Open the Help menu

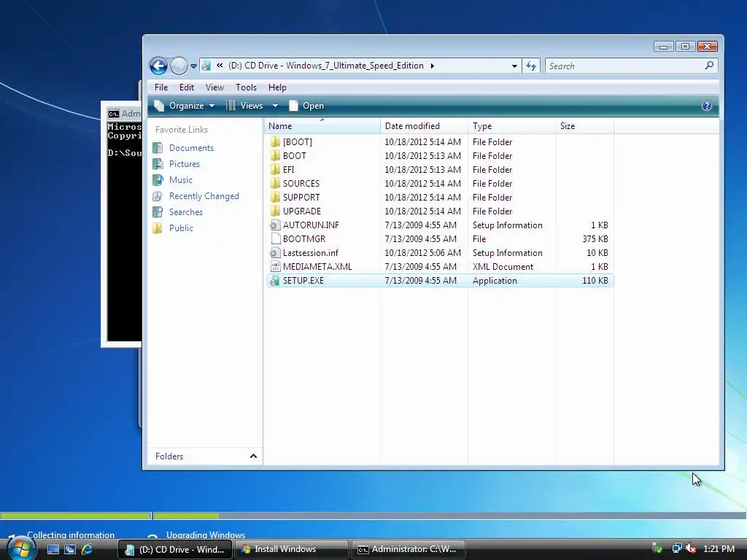[277, 87]
